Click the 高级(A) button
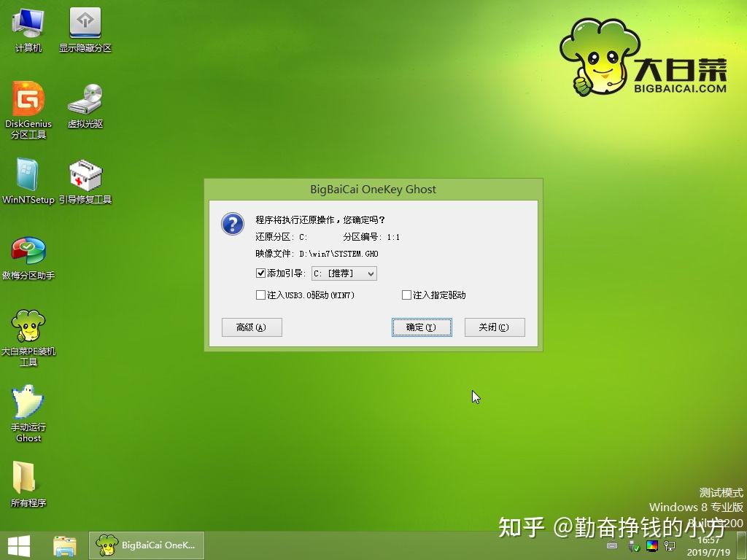The height and width of the screenshot is (560, 747). point(252,327)
